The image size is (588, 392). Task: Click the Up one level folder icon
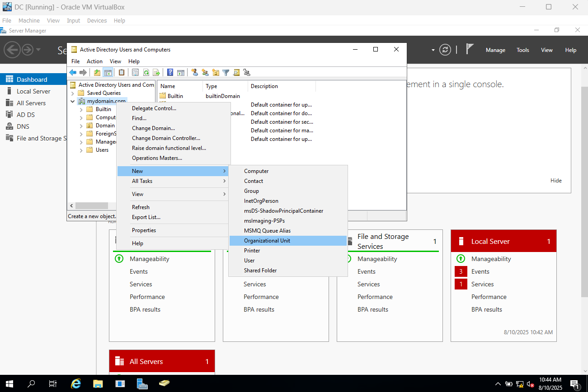pos(97,72)
